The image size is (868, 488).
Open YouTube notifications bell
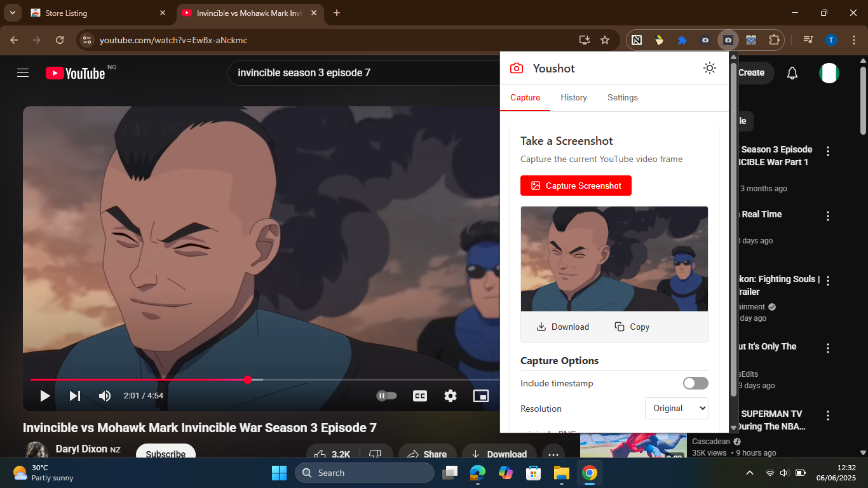[x=792, y=72]
